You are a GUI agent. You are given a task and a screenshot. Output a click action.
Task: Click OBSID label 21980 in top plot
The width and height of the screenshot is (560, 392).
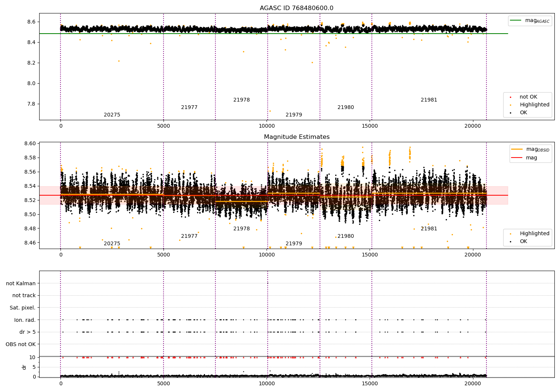point(346,108)
